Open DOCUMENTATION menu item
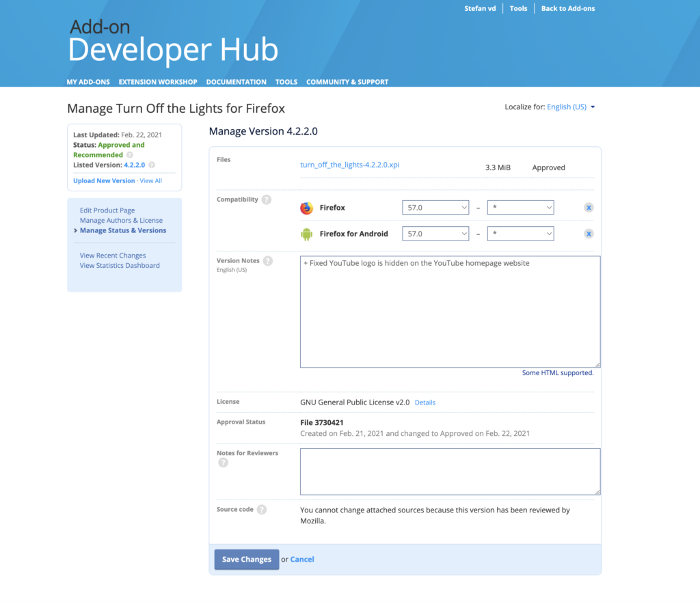700x602 pixels. 236,82
